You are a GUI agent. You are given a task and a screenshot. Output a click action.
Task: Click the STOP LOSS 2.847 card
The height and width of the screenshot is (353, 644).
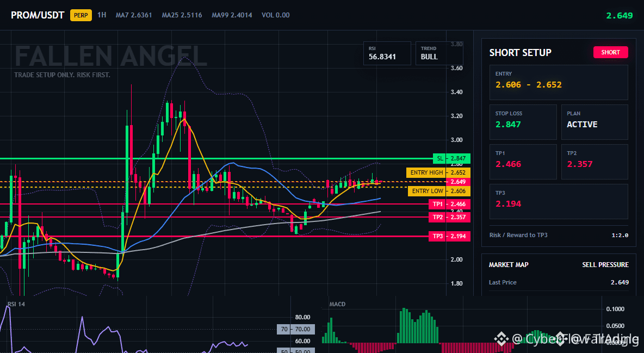click(523, 122)
